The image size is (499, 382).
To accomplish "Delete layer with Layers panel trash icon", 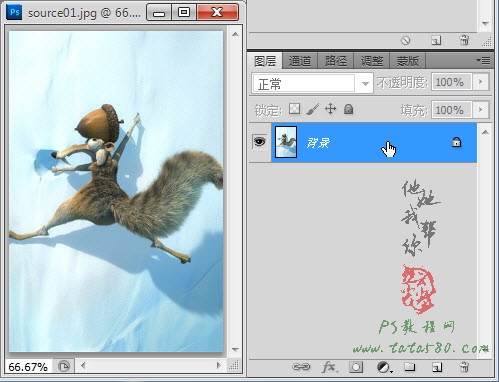I will click(x=464, y=367).
